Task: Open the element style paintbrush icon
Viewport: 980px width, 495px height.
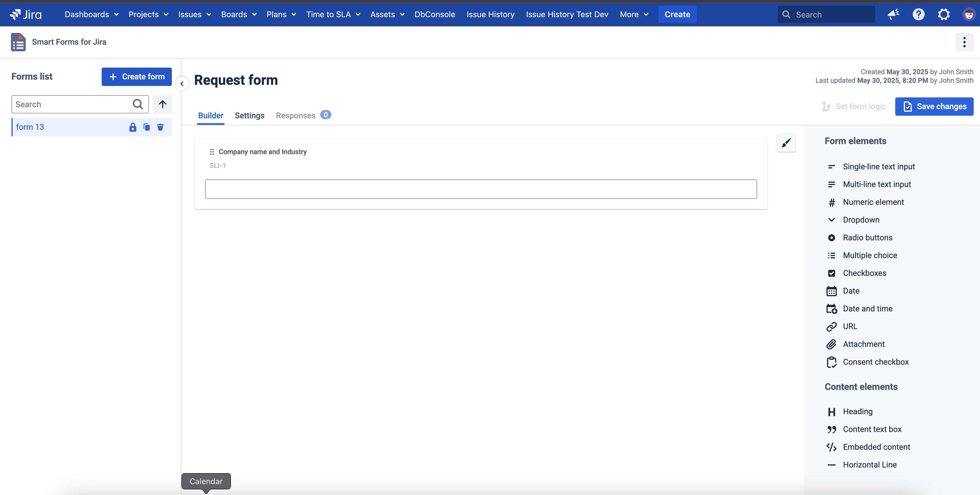Action: coord(786,143)
